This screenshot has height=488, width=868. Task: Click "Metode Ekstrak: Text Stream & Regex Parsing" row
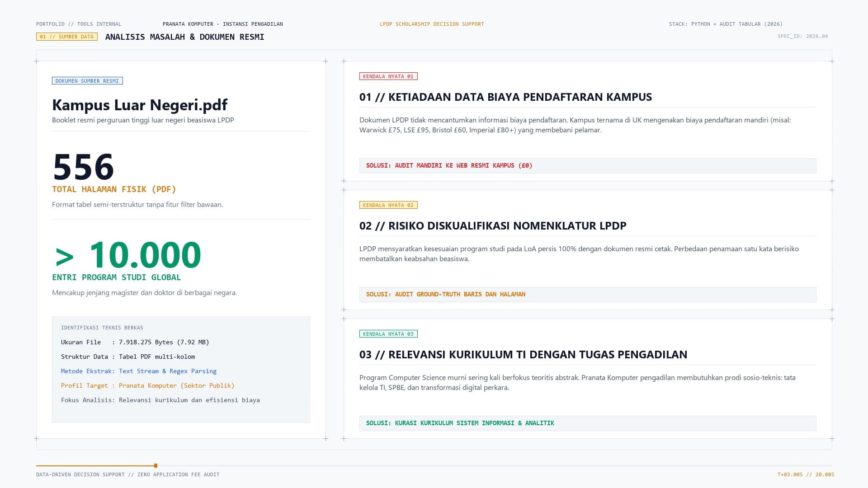click(139, 371)
